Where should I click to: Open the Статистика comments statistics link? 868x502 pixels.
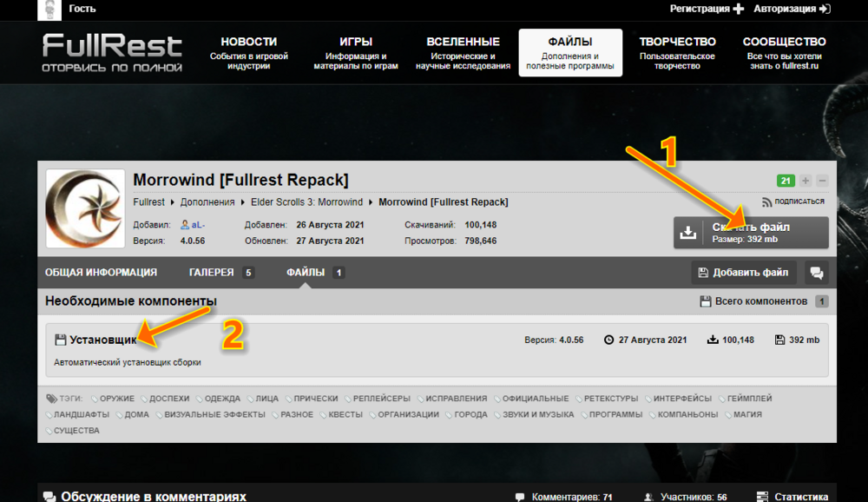pos(801,497)
